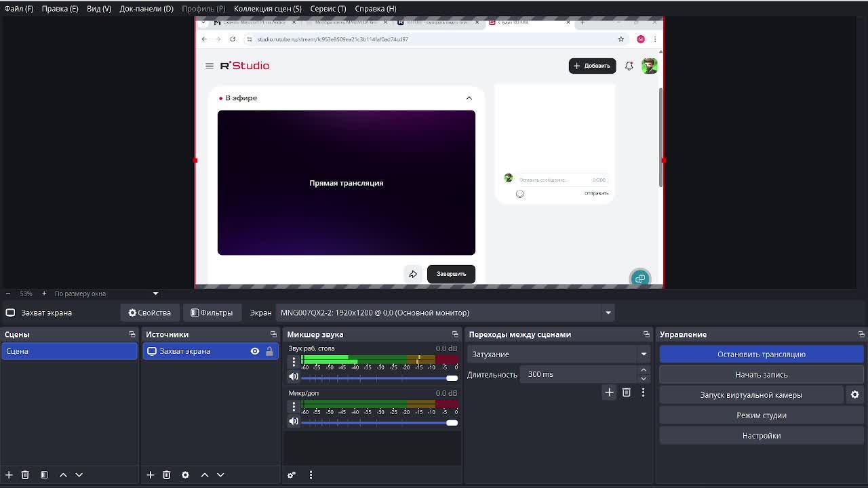Adjust Звук раб. стола volume slider
The image size is (868, 488).
coord(380,378)
